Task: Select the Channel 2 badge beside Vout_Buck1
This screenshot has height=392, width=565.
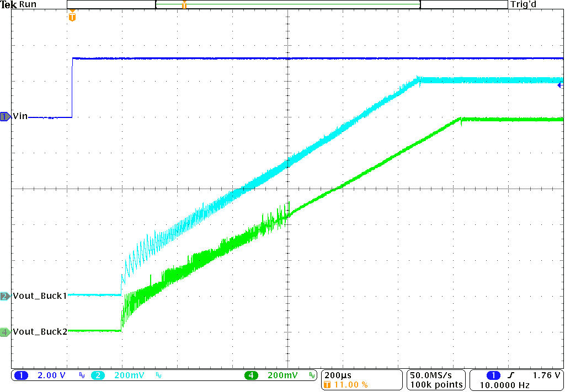Action: [x=3, y=296]
